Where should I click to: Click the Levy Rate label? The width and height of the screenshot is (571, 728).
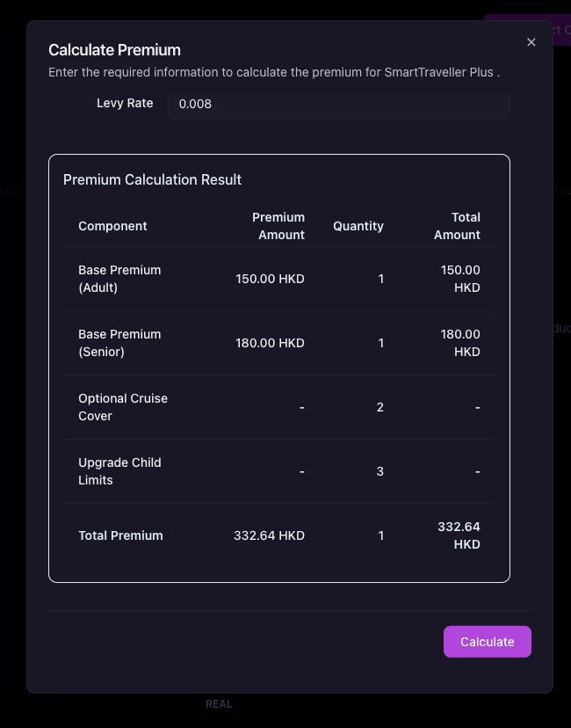click(125, 103)
